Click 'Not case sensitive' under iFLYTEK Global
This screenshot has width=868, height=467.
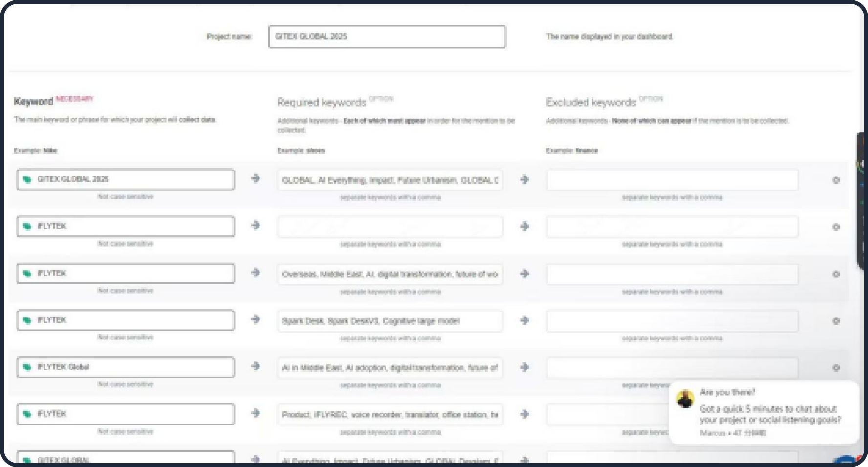point(126,384)
